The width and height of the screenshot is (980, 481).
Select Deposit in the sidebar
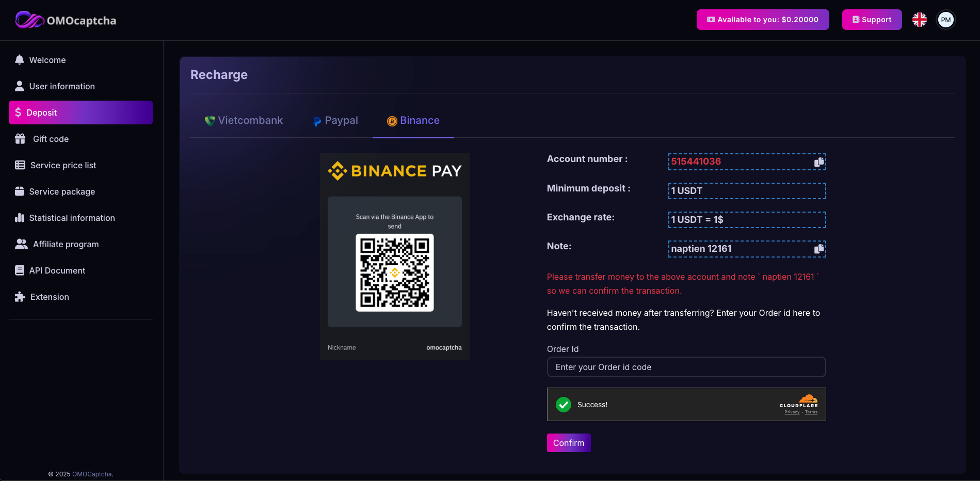click(x=81, y=113)
